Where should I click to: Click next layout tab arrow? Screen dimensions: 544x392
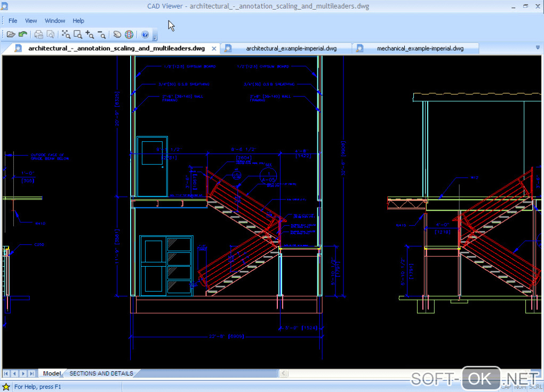(23, 373)
